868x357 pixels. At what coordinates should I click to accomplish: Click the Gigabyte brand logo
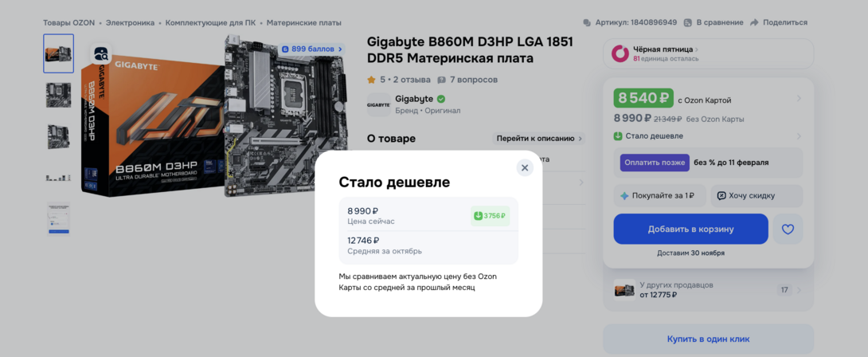coord(378,104)
